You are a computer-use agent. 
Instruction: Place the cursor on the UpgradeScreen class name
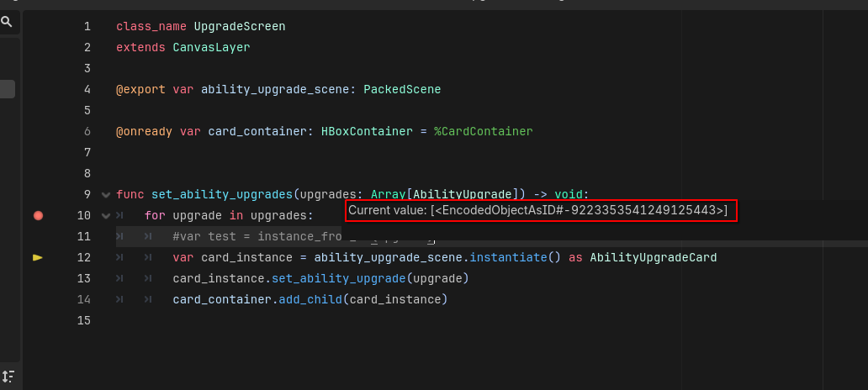point(239,27)
